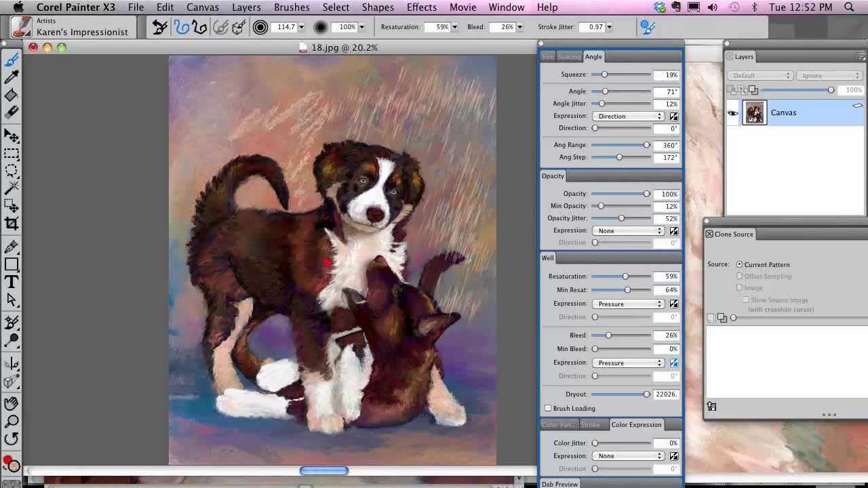Select the Paint Bucket tool

[12, 95]
